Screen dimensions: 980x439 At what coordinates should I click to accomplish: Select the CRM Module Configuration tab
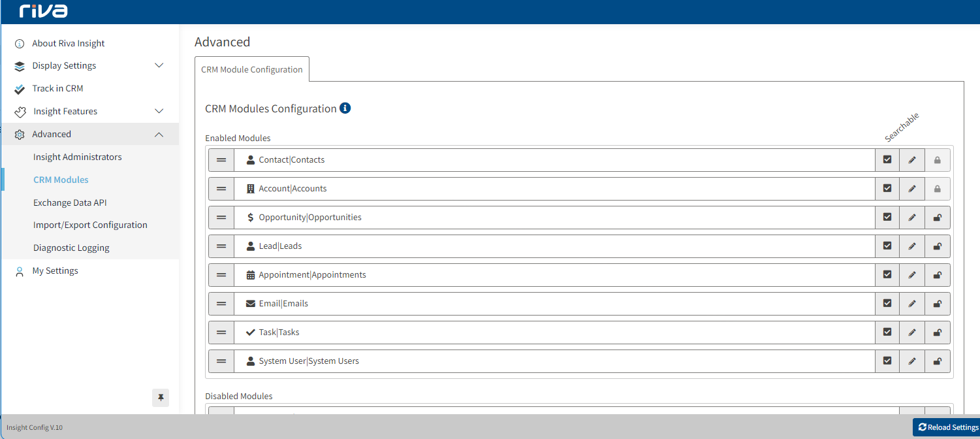[252, 69]
